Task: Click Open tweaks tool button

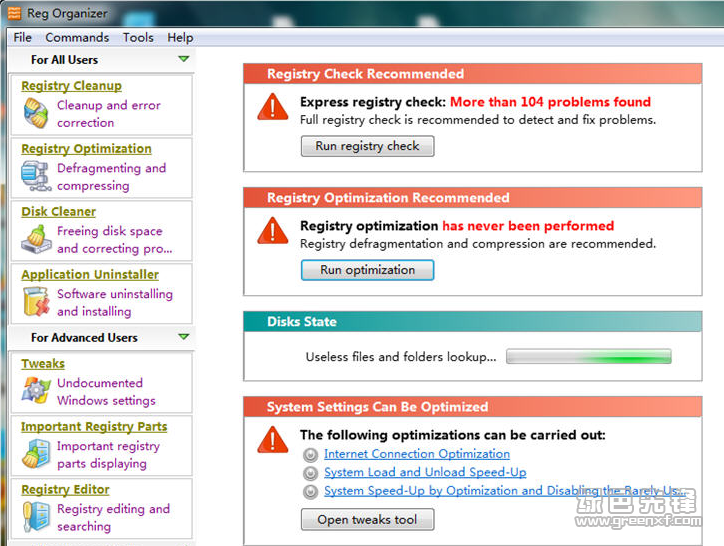Action: (368, 520)
